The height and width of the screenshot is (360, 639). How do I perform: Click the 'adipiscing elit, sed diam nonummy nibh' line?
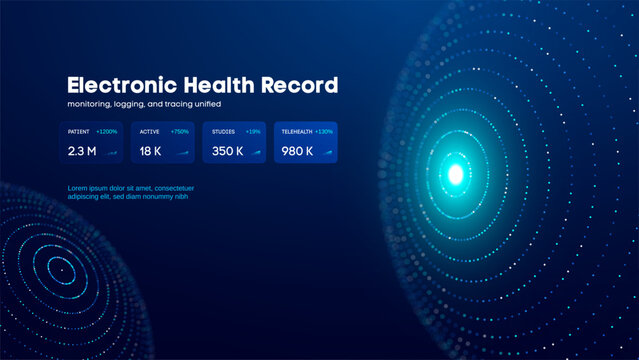(128, 197)
